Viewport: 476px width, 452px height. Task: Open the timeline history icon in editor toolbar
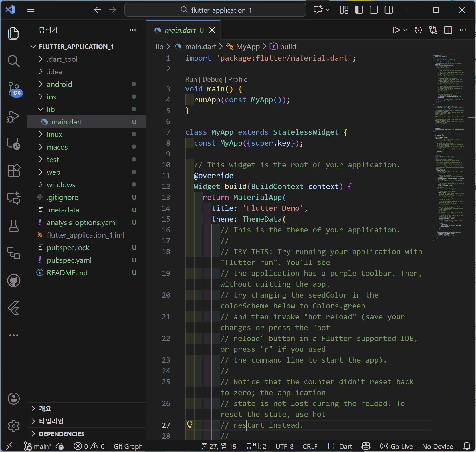(418, 30)
